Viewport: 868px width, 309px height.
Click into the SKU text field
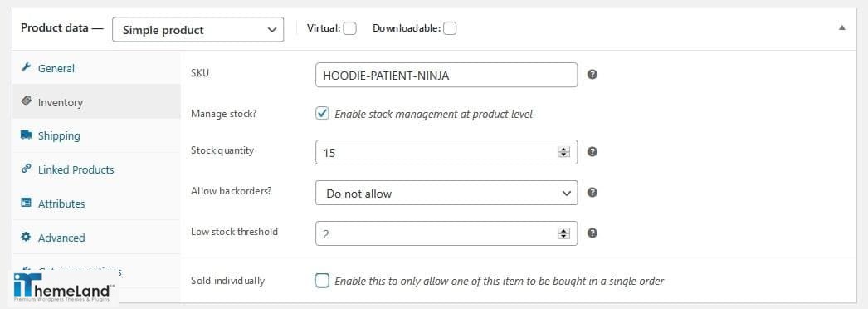446,75
